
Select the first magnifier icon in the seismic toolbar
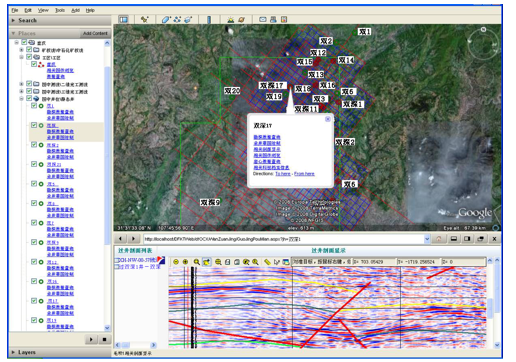(196, 262)
